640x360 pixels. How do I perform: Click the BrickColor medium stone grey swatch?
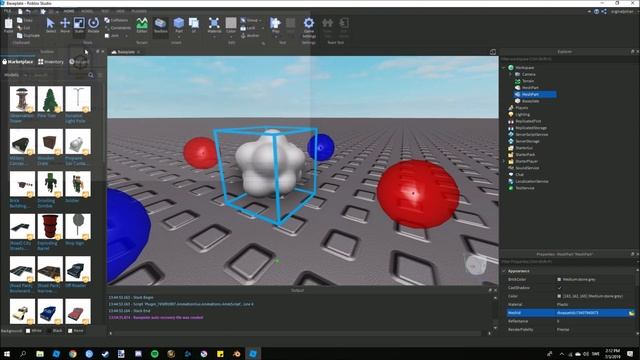[x=559, y=280]
